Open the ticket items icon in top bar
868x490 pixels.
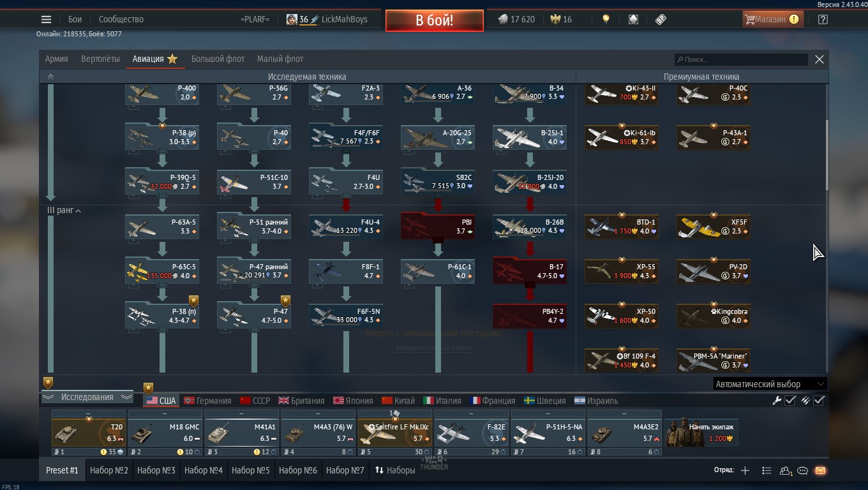pyautogui.click(x=661, y=19)
